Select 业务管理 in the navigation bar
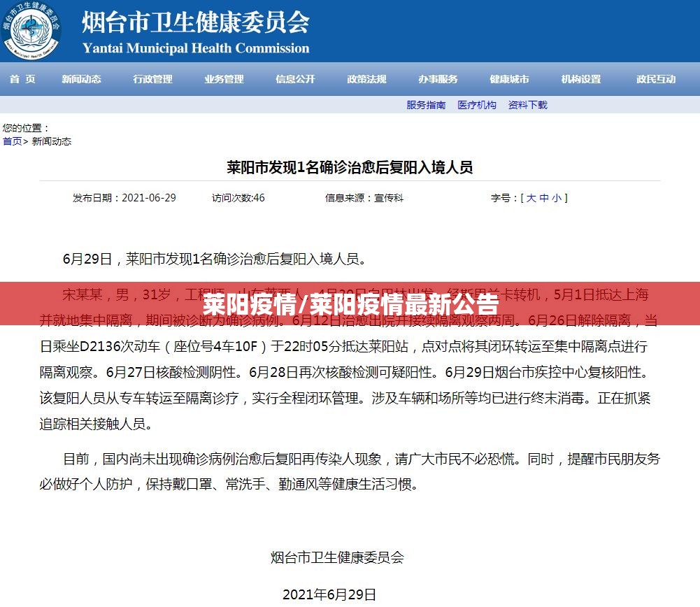 (224, 79)
